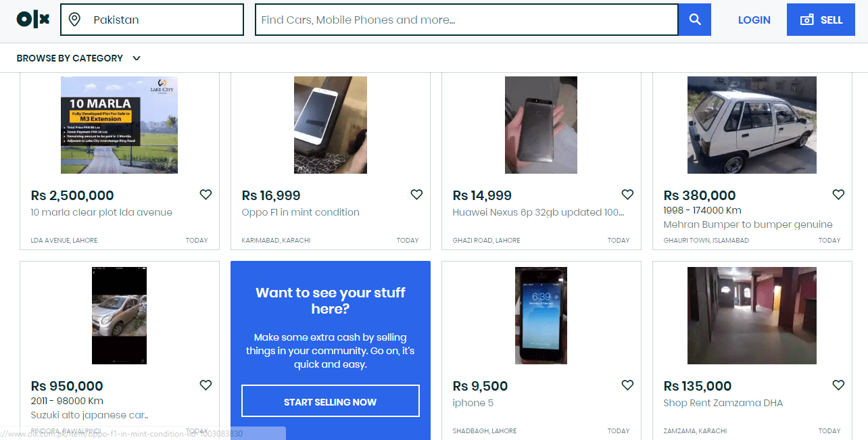
Task: Expand the BROWSE BY CATEGORY chevron
Action: click(137, 58)
